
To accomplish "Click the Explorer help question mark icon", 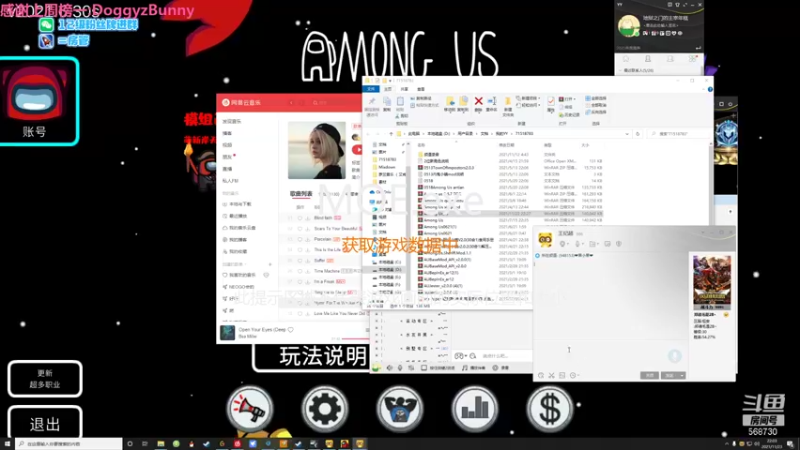I will click(x=710, y=89).
